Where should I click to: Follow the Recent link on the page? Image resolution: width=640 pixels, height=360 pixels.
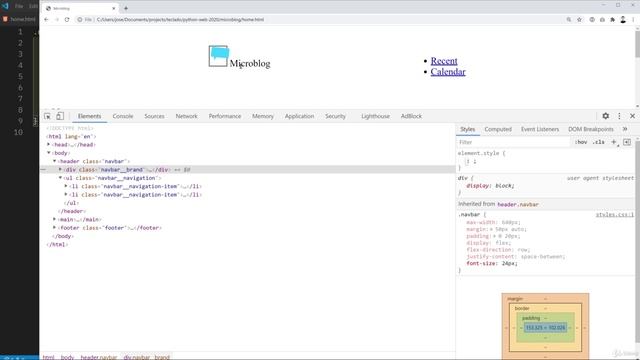tap(444, 61)
